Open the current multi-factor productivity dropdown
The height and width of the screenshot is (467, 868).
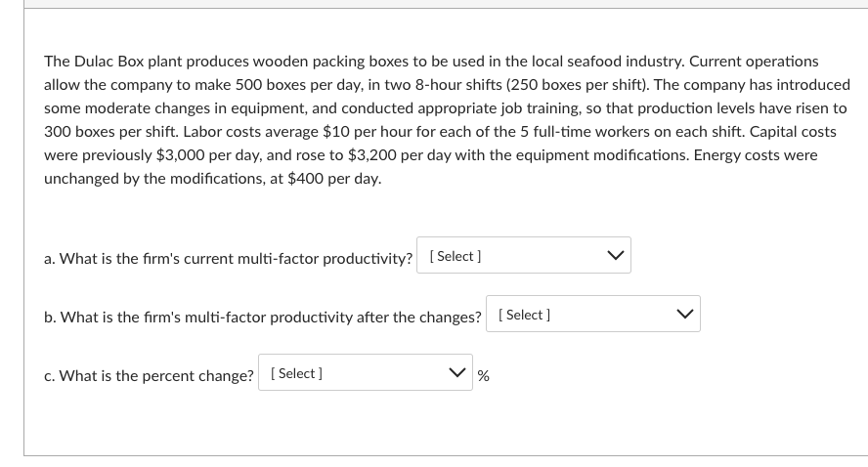click(523, 256)
